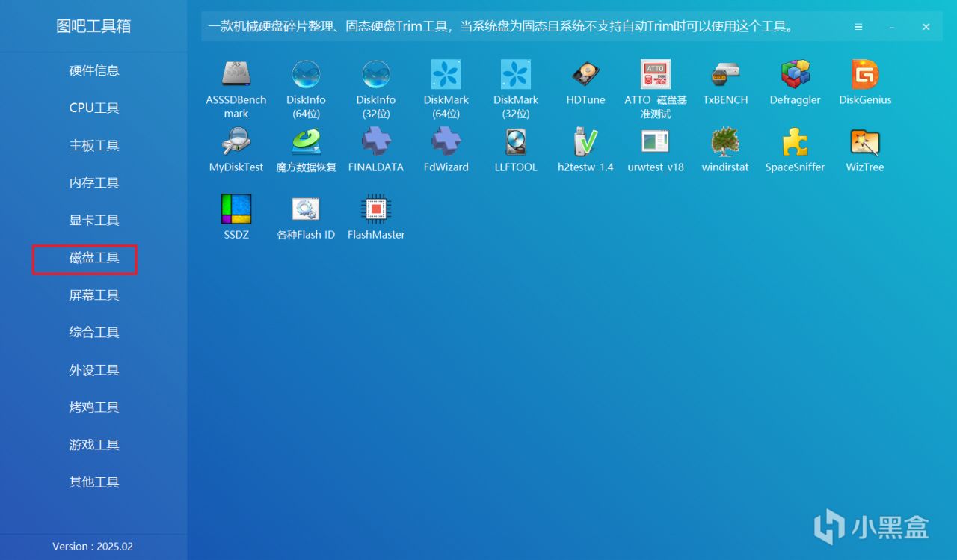Open ATTO 磁盘基准测试

coord(656,90)
